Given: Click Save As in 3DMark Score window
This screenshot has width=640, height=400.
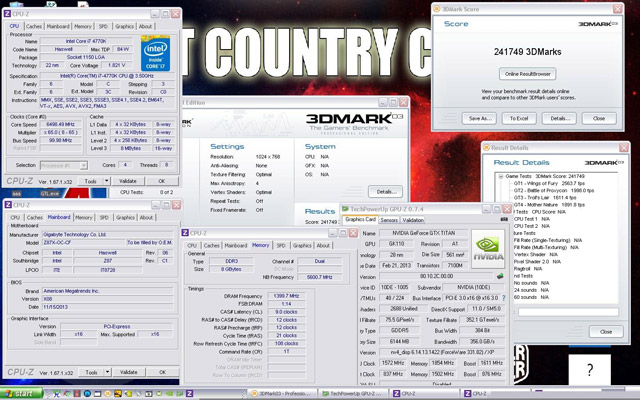Looking at the screenshot, I should tap(479, 118).
